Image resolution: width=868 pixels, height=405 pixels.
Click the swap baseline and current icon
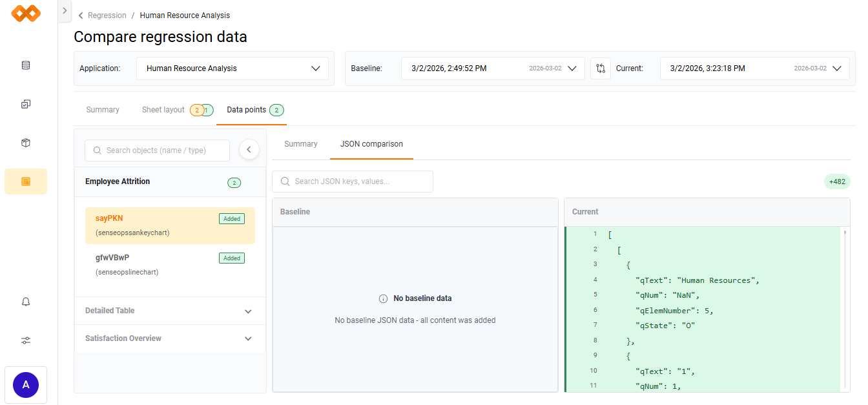click(x=600, y=68)
